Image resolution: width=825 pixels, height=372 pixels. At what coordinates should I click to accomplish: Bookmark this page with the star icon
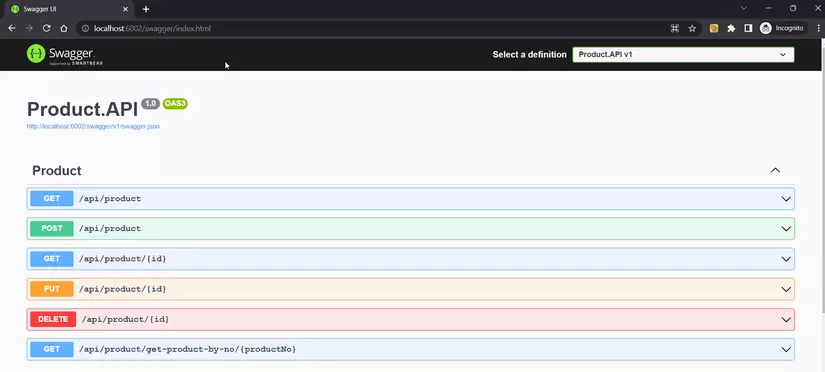692,28
